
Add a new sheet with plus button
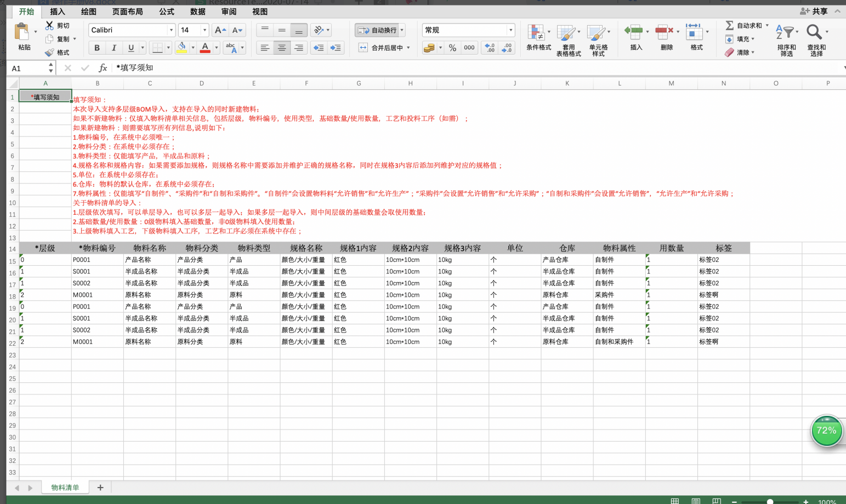100,488
